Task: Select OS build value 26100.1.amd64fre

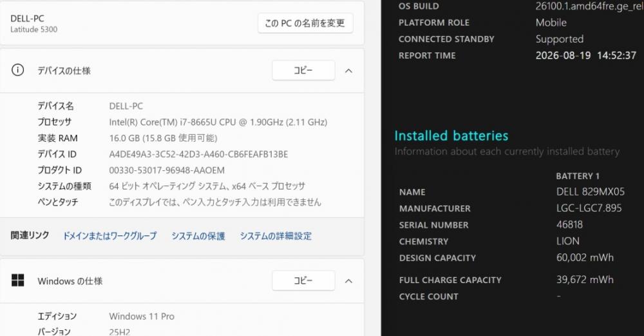Action: pos(589,6)
